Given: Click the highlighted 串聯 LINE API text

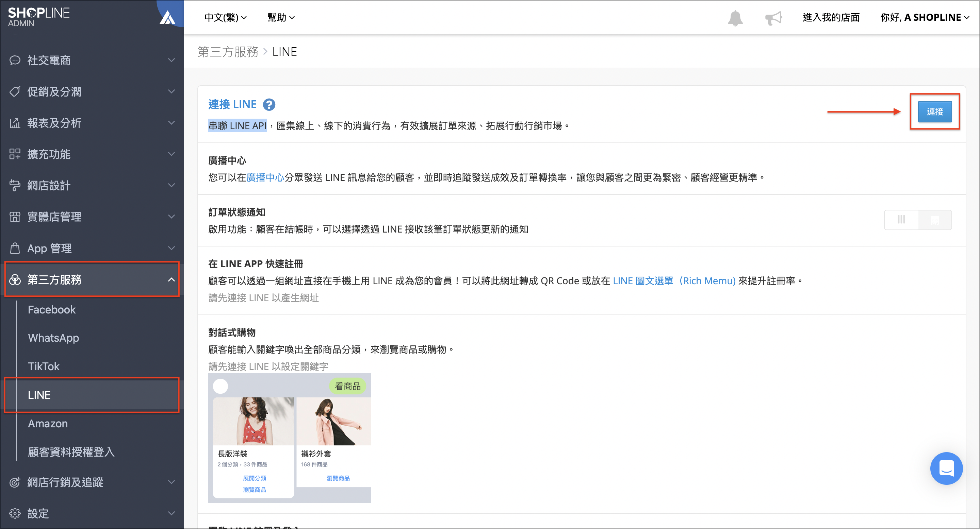Looking at the screenshot, I should point(238,126).
